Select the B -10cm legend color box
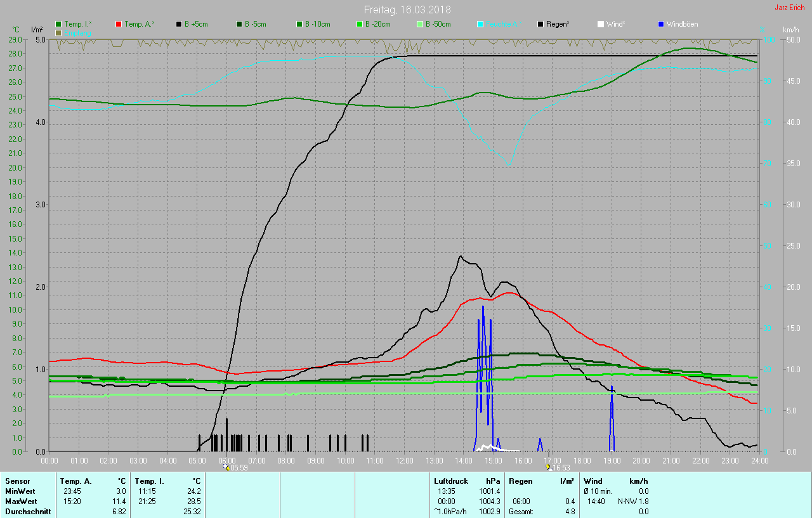The image size is (812, 518). pos(299,24)
